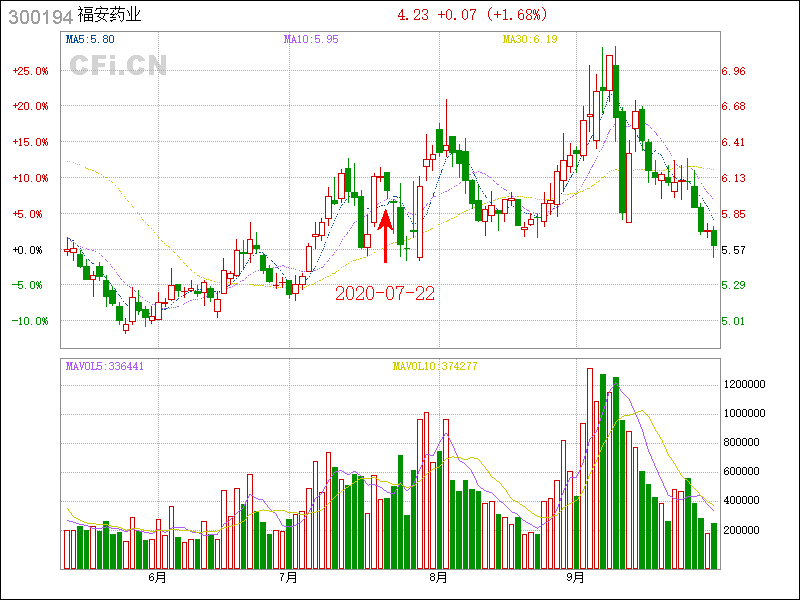Click the -5.0% axis label
800x600 pixels.
coord(31,285)
